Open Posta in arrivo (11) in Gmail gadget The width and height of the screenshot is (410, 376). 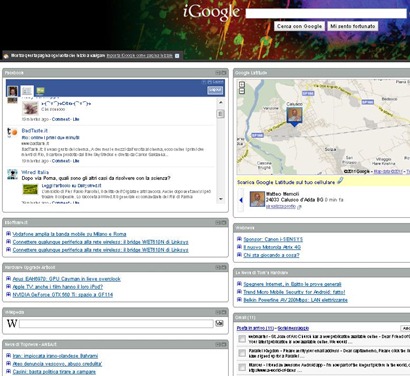pyautogui.click(x=255, y=328)
